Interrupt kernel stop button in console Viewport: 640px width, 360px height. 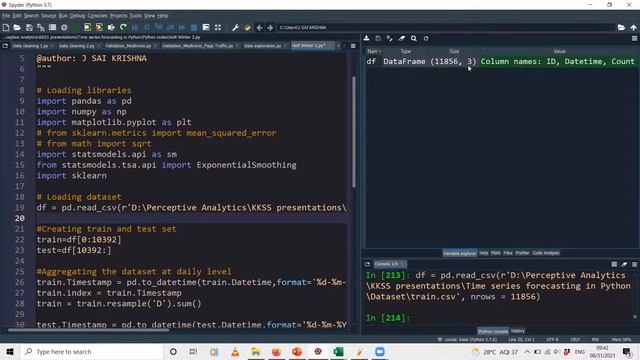[614, 264]
